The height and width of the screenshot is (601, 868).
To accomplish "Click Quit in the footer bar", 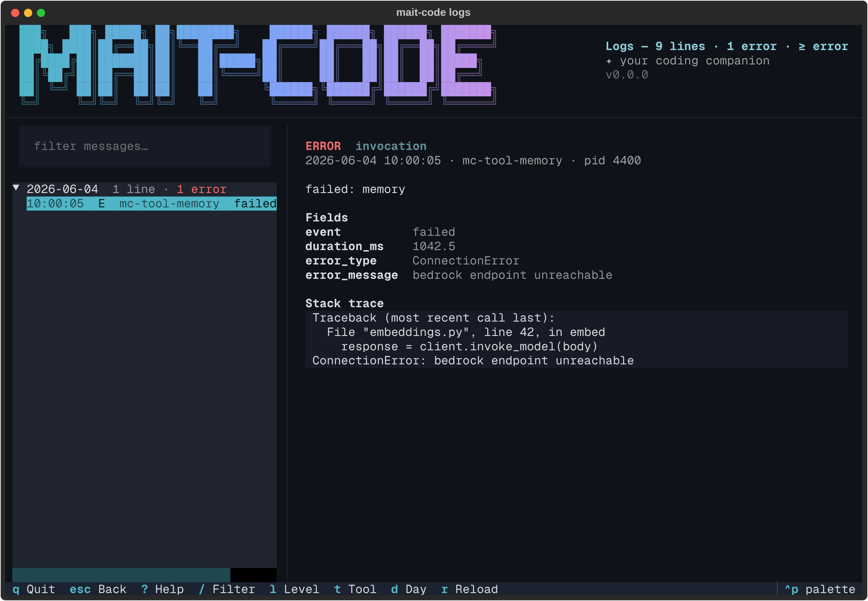I will [34, 589].
